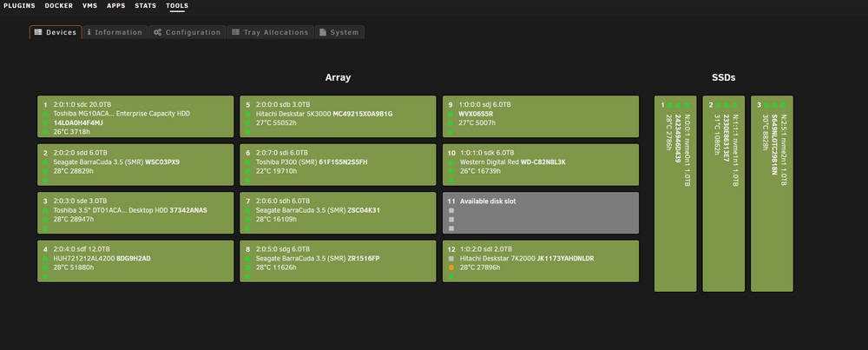Click serial number ZSC04K31
868x350 pixels.
(x=364, y=210)
